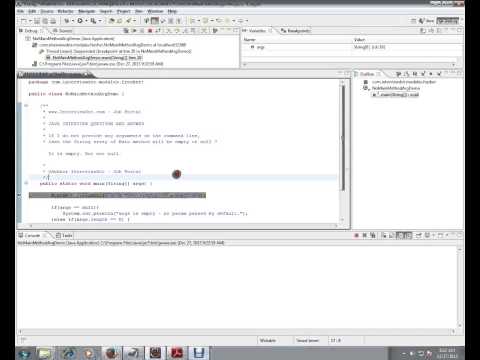Select the javaw.exe process row in Debug tree
This screenshot has height=360, width=480.
(98, 64)
